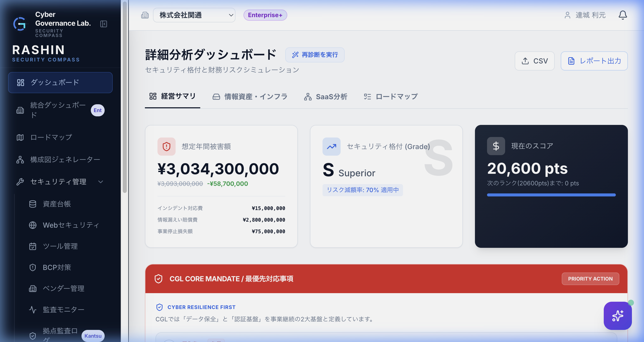This screenshot has width=644, height=342.
Task: Click the red shield alert icon on 想定年間被害額
Action: click(x=167, y=146)
